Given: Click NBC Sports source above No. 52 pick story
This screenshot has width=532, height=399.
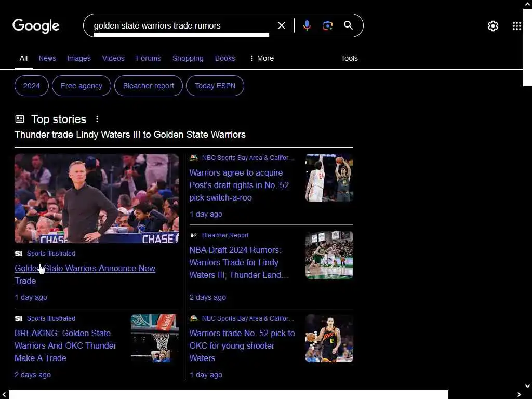Looking at the screenshot, I should pyautogui.click(x=242, y=318).
